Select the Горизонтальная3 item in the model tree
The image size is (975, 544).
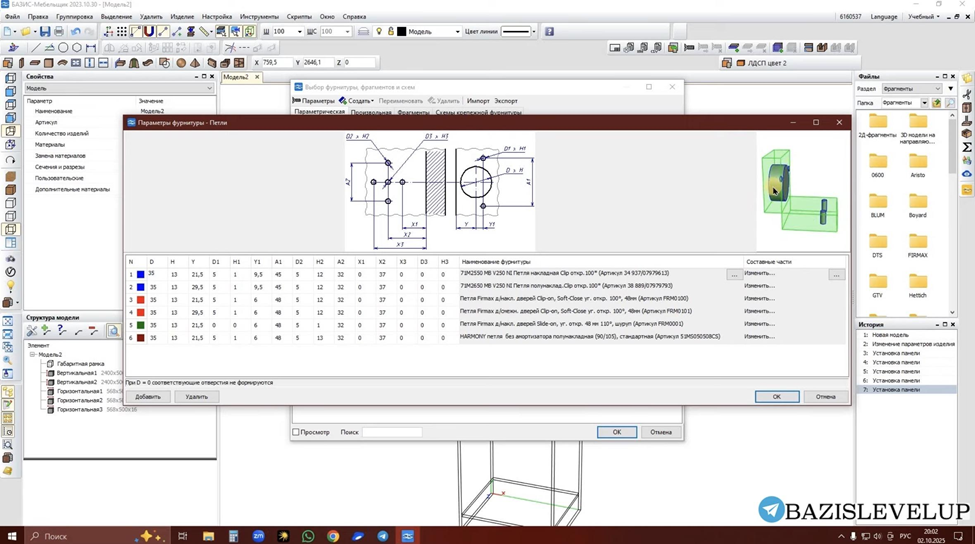pyautogui.click(x=80, y=410)
